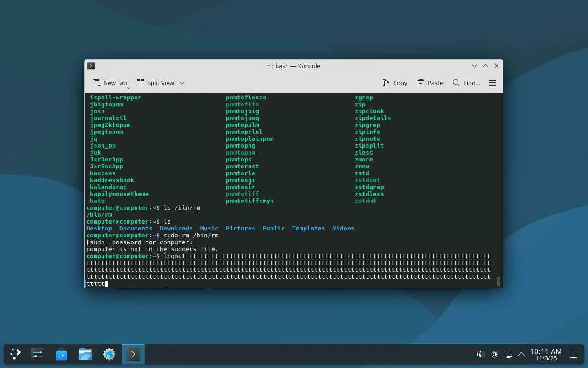Screen dimensions: 588x368
Task: Click the "Music" directory name
Action: (x=209, y=229)
